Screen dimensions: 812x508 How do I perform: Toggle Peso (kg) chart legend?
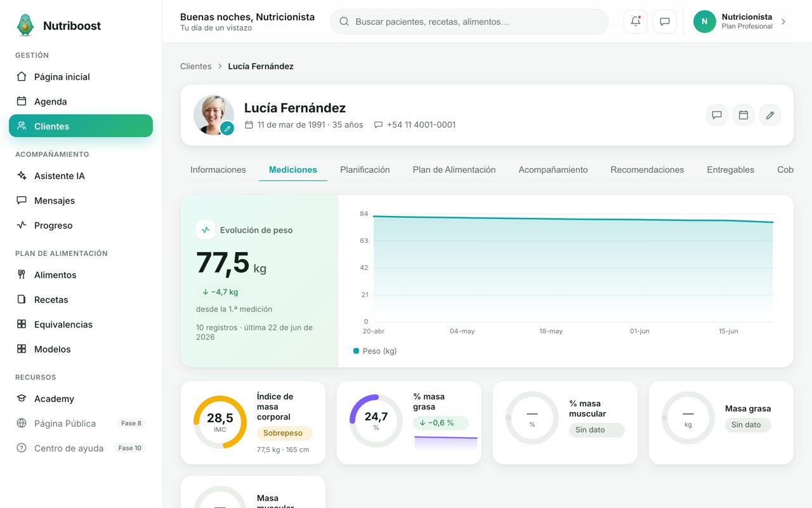pos(375,351)
